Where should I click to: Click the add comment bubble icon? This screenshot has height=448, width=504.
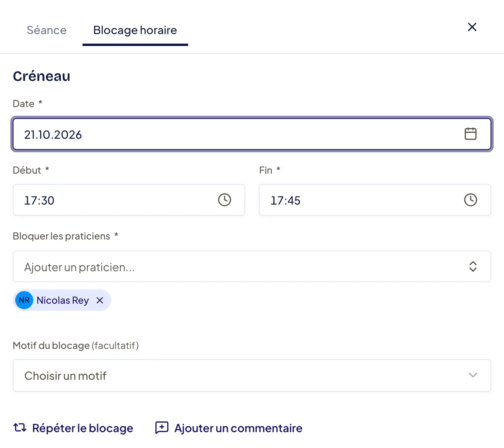(162, 428)
